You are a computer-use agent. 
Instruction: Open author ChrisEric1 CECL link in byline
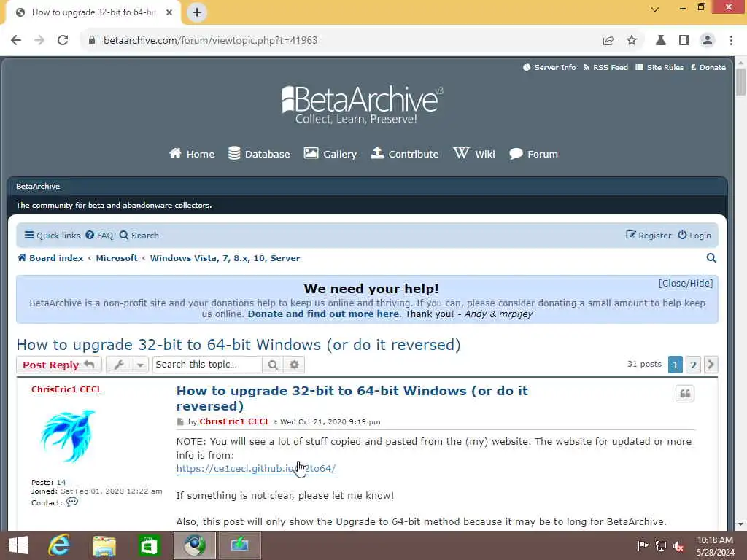pyautogui.click(x=235, y=421)
